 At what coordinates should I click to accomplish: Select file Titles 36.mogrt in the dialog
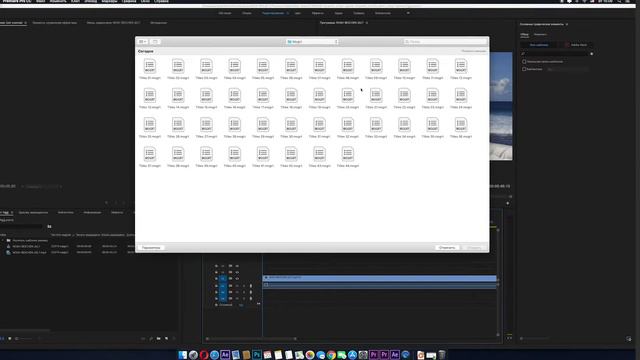click(461, 128)
